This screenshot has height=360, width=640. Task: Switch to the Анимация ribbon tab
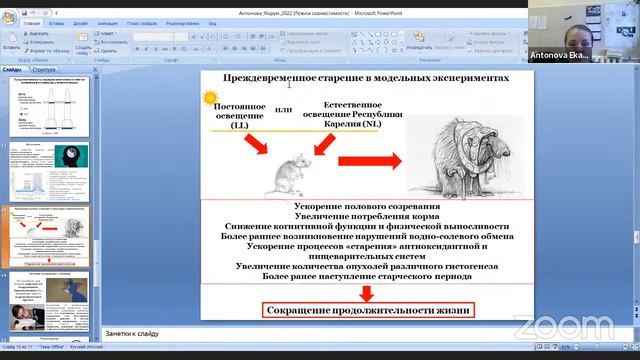107,24
